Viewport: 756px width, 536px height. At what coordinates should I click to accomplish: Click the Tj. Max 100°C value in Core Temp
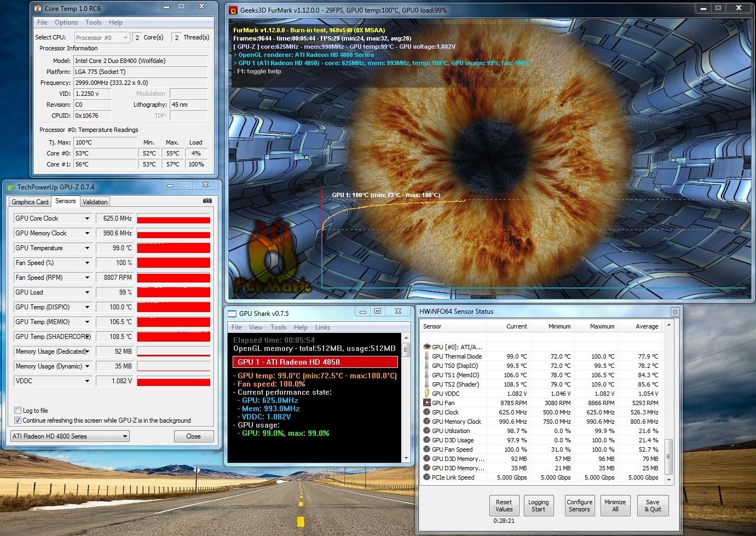[x=105, y=142]
